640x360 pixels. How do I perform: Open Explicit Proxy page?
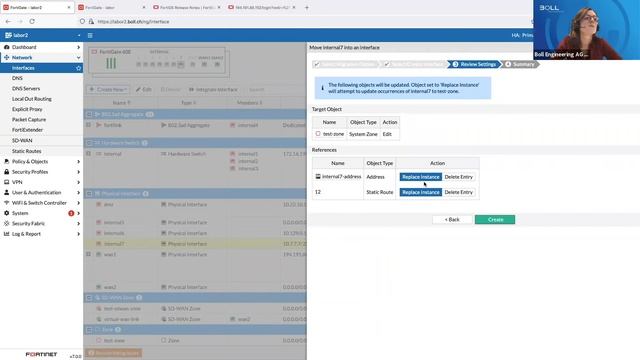click(x=27, y=109)
